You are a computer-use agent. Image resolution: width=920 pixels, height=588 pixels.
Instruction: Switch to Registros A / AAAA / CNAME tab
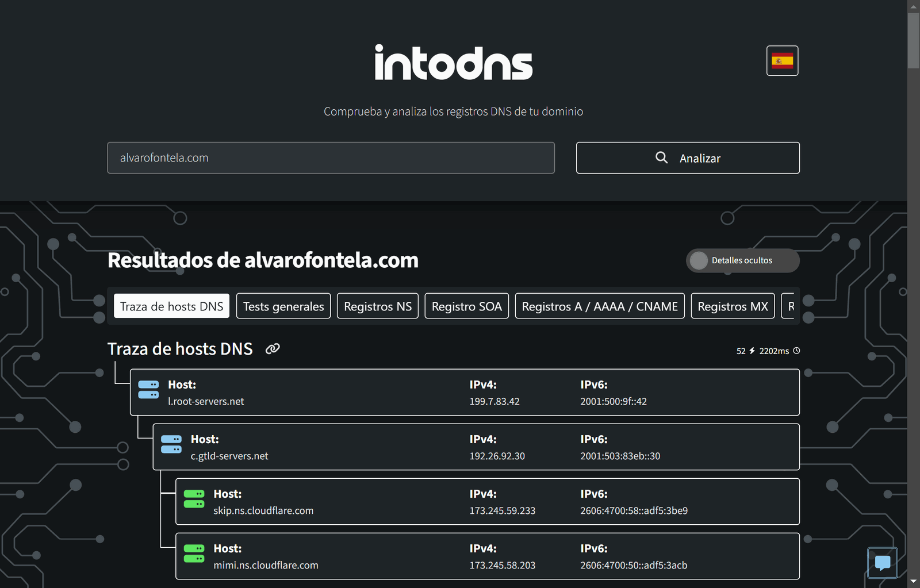tap(600, 306)
